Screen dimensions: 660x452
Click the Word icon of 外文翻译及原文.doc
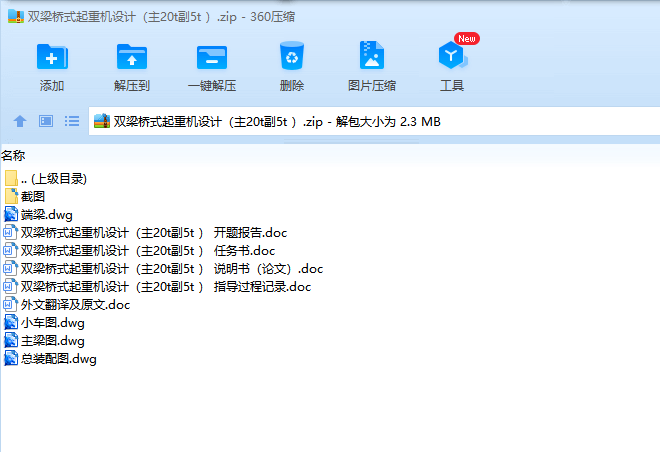[x=11, y=304]
